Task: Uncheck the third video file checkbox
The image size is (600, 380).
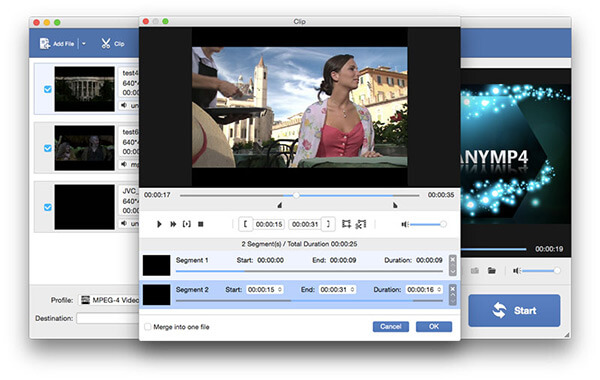Action: pos(48,207)
